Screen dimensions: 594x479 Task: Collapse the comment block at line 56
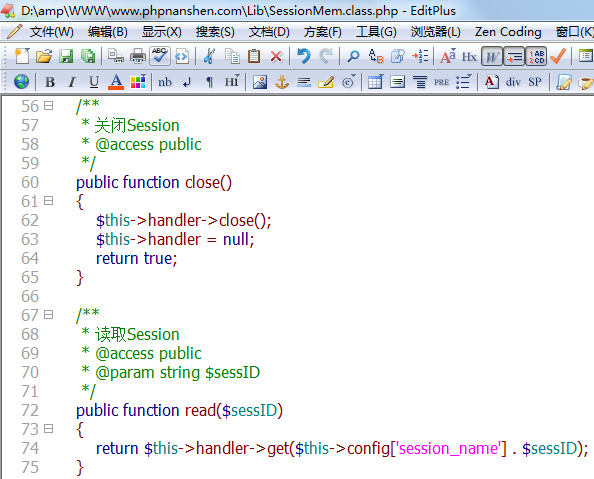click(x=48, y=105)
